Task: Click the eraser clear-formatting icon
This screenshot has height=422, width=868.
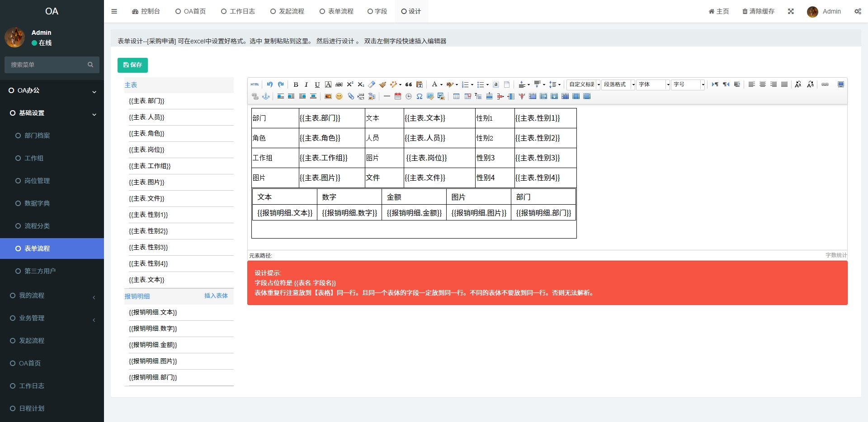Action: pyautogui.click(x=372, y=84)
